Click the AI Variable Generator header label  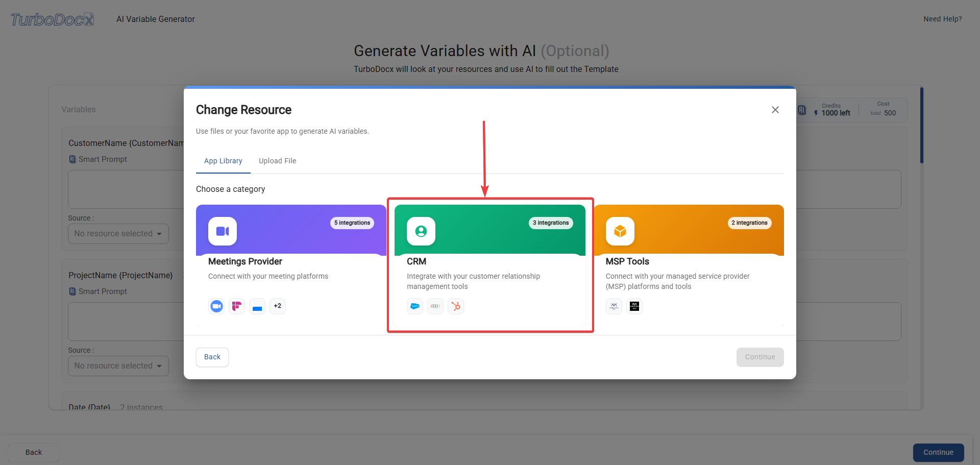[x=156, y=19]
